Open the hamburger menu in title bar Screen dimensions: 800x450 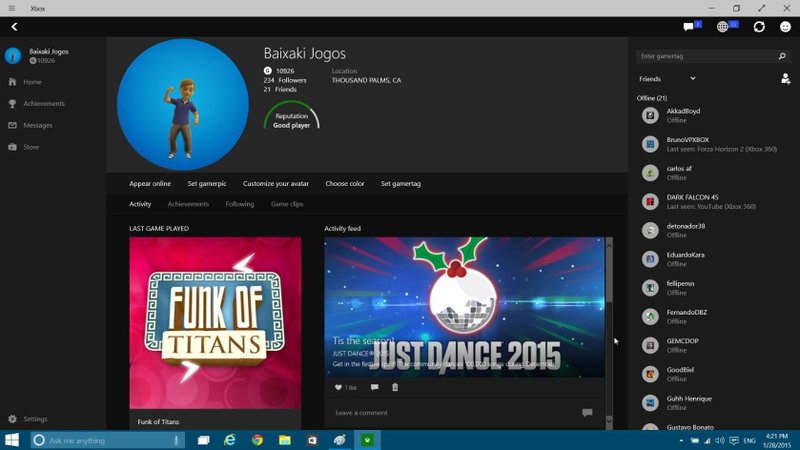coord(12,8)
